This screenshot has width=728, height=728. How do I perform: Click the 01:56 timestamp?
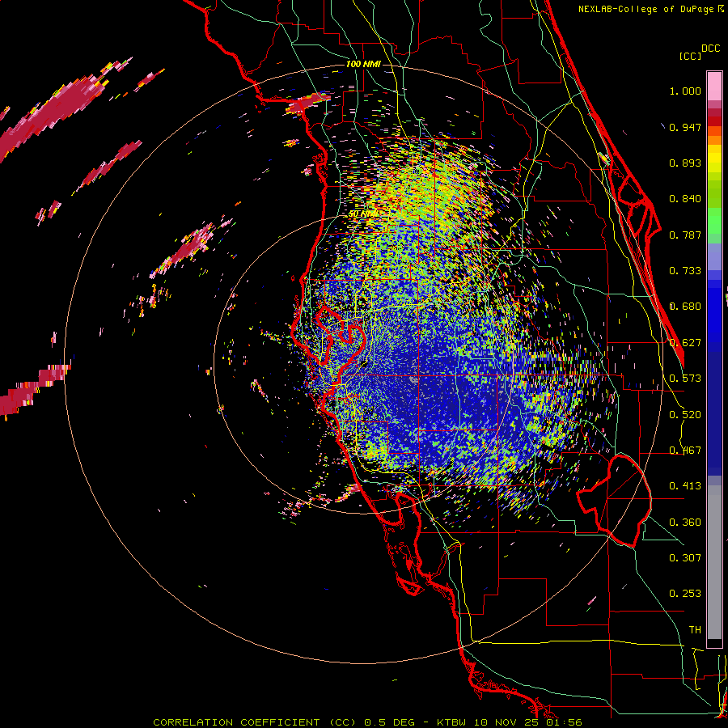point(563,722)
